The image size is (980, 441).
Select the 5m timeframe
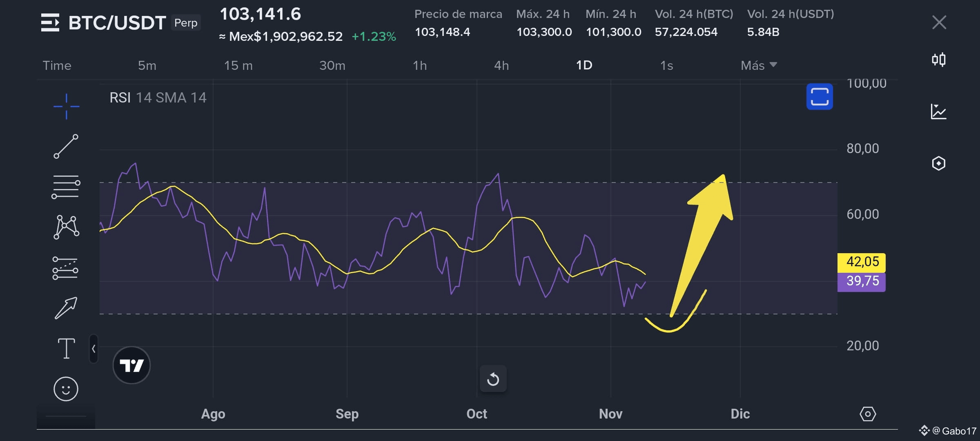(x=147, y=65)
